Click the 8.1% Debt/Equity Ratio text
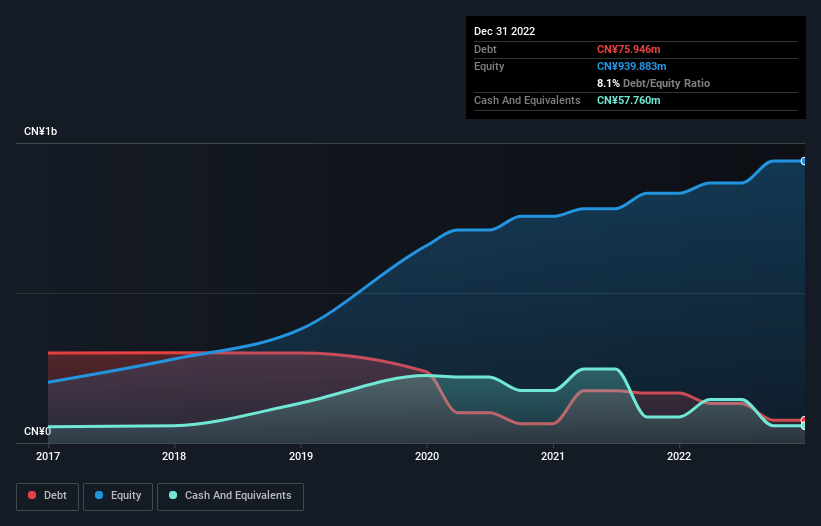This screenshot has height=526, width=821. (653, 83)
